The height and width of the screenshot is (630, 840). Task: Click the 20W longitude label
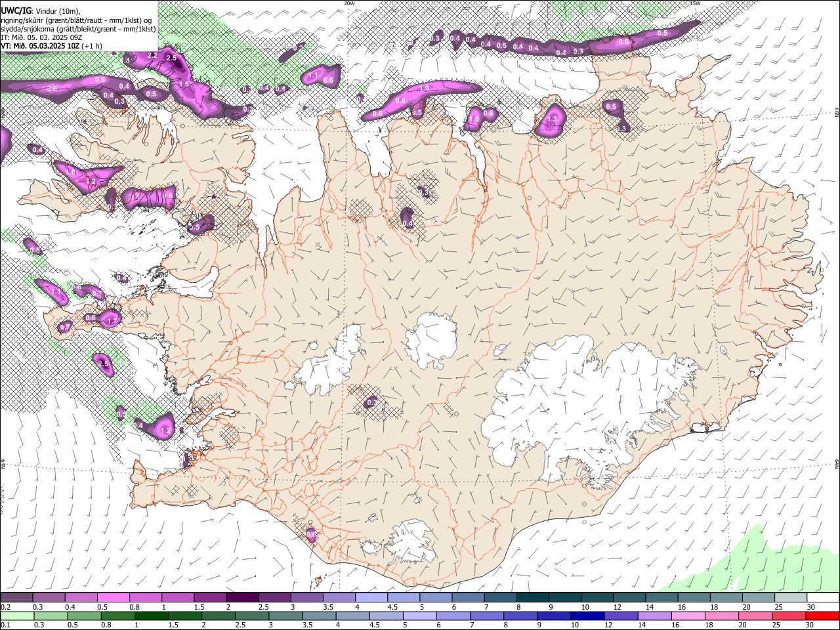click(349, 3)
